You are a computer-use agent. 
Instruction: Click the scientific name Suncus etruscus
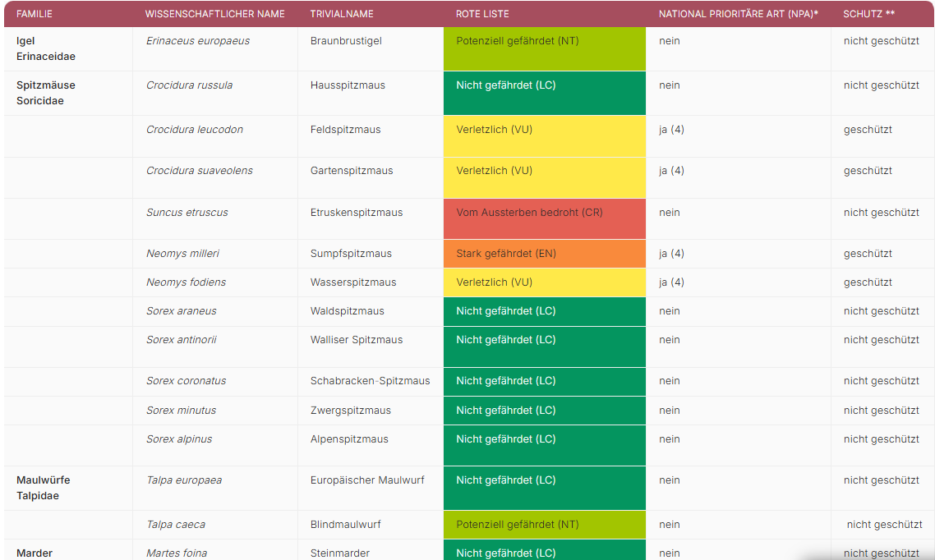187,213
